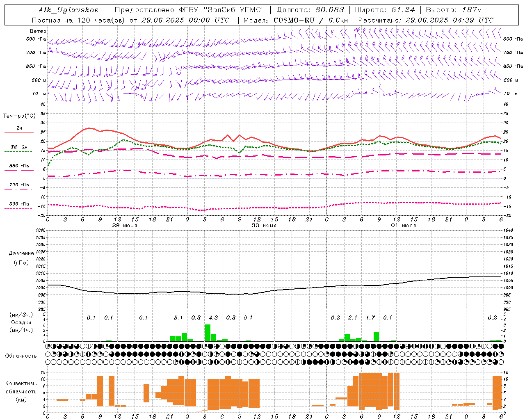Click the '3.1' precipitation total value
525x420 pixels.
[x=178, y=317]
